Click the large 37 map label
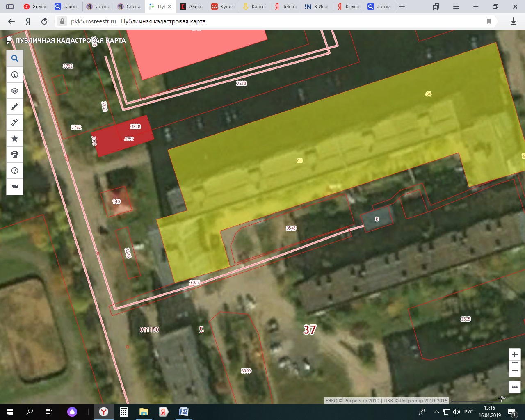This screenshot has width=525, height=420. 310,330
